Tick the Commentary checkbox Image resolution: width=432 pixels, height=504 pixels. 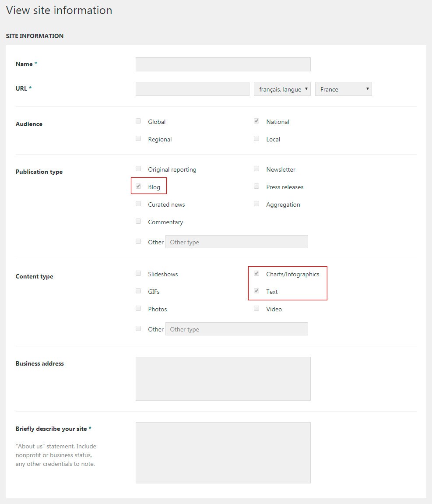click(138, 221)
